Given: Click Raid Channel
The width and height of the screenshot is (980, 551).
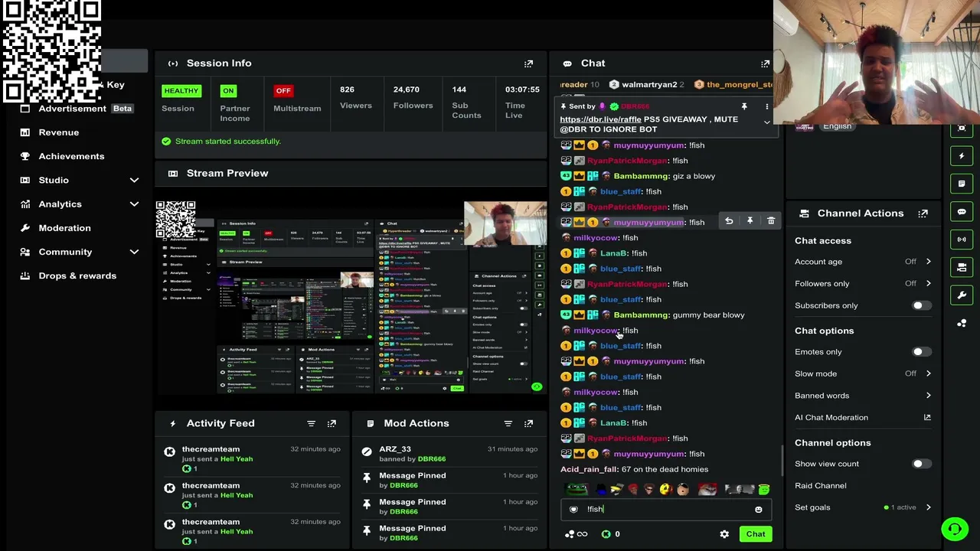Looking at the screenshot, I should pos(820,486).
